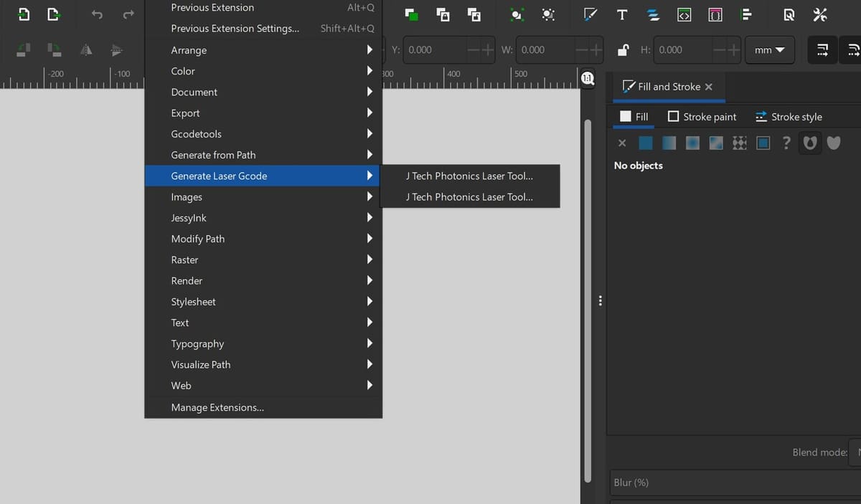Image resolution: width=861 pixels, height=504 pixels.
Task: Select flat color paint type
Action: [x=646, y=143]
